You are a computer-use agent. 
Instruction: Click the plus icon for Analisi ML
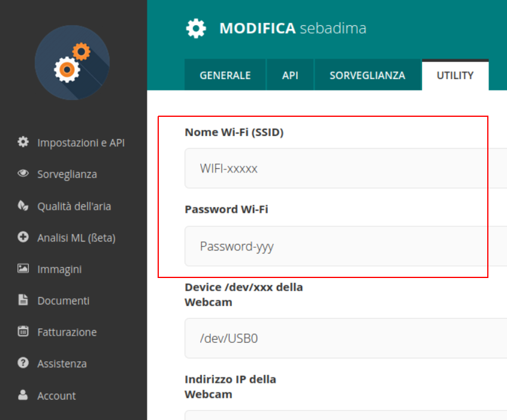[x=23, y=237]
